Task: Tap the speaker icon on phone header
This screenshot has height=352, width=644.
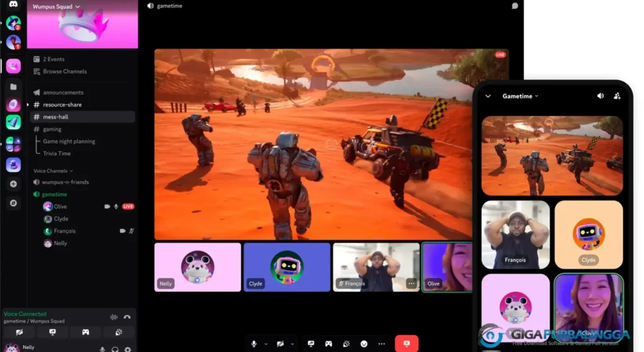Action: (x=601, y=96)
